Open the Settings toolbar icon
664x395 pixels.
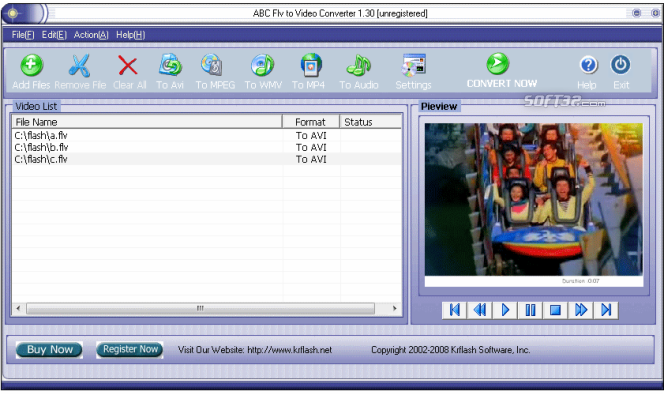pos(414,65)
